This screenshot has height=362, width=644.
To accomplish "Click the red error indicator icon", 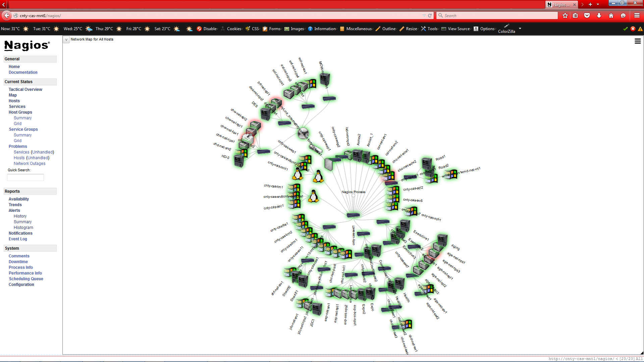I will [633, 29].
